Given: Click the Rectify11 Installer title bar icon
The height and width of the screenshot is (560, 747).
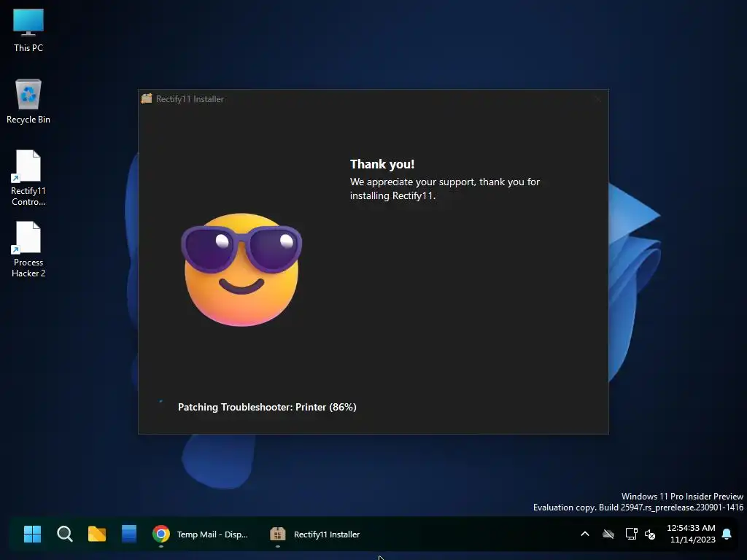Looking at the screenshot, I should tap(147, 98).
